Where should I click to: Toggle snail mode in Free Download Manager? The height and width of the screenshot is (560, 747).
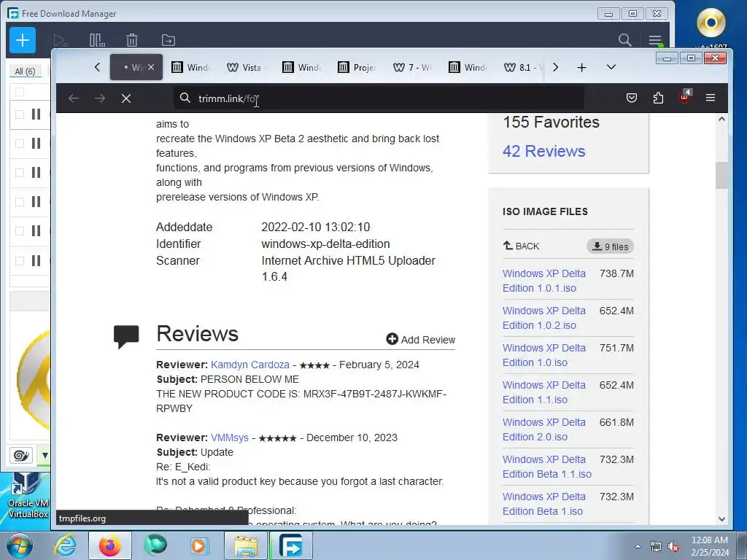(21, 456)
